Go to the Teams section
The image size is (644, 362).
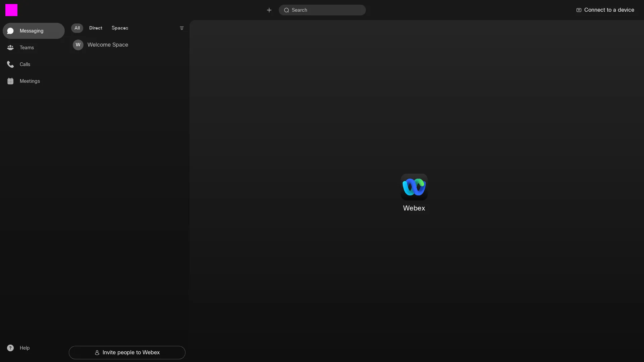(34, 48)
